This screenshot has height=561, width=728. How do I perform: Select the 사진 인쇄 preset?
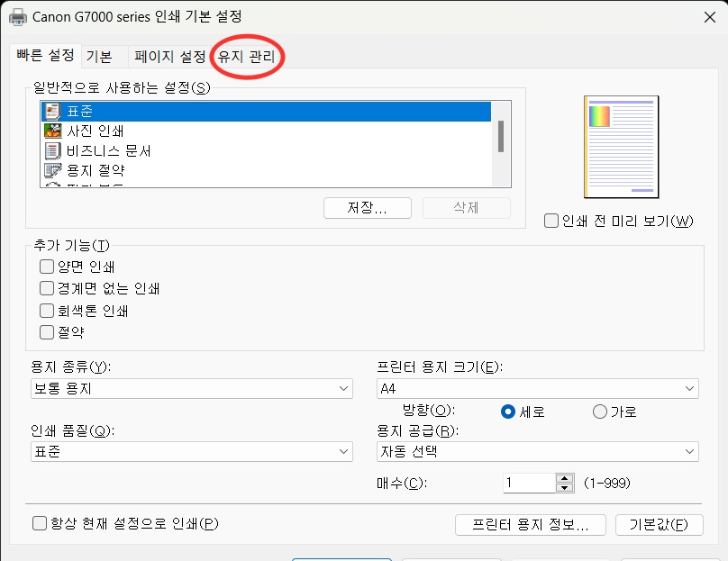pyautogui.click(x=267, y=131)
